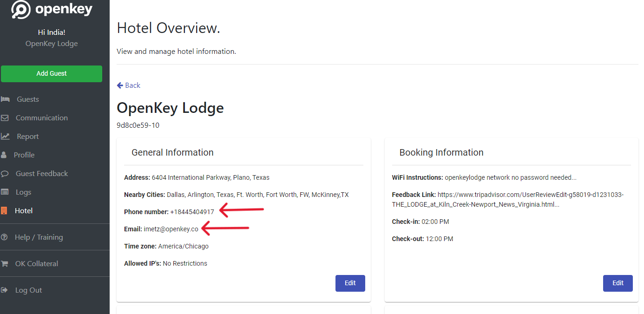Click the back arrow icon
This screenshot has height=314, width=644.
pyautogui.click(x=120, y=85)
